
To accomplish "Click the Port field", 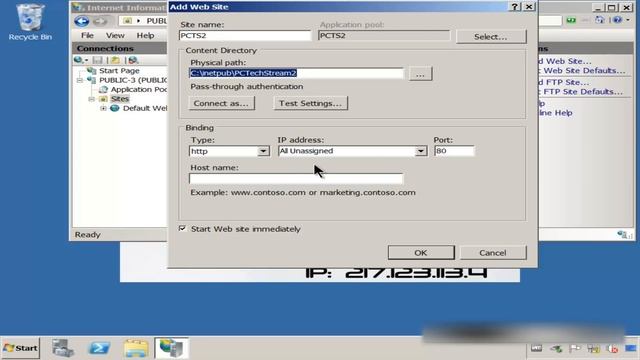I will tap(454, 151).
